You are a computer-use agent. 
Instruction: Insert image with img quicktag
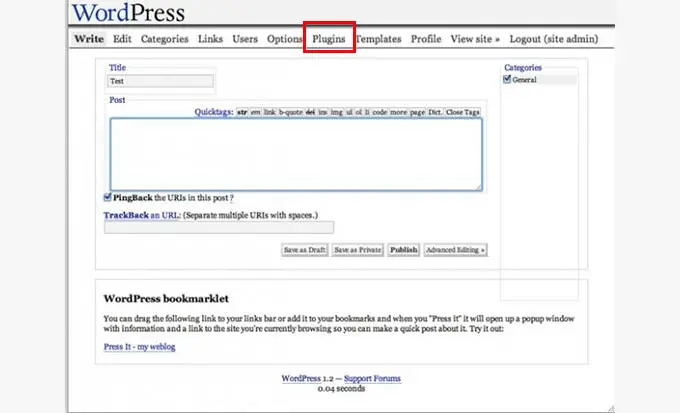coord(337,112)
